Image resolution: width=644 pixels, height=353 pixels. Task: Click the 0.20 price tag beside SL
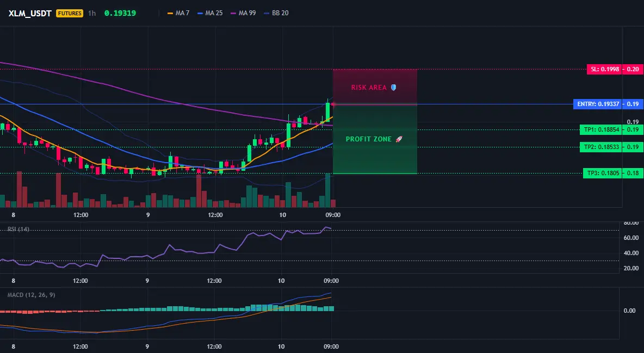click(x=633, y=69)
